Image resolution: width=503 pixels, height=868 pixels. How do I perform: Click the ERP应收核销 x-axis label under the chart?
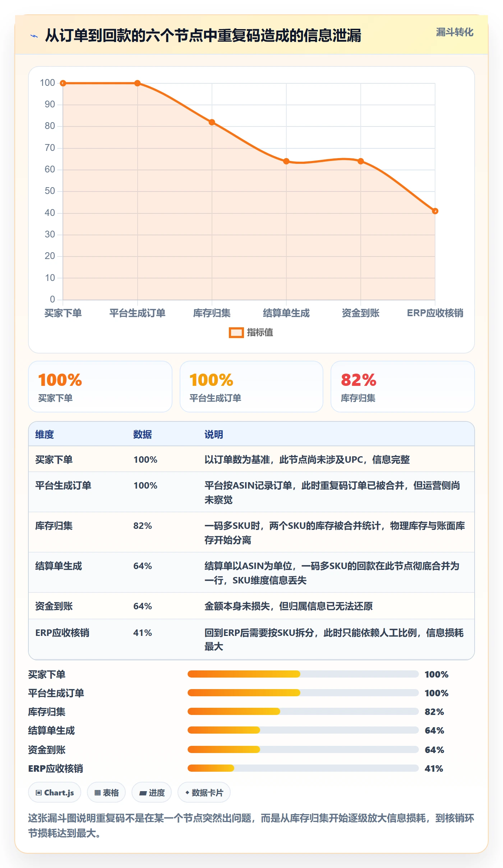tap(435, 313)
